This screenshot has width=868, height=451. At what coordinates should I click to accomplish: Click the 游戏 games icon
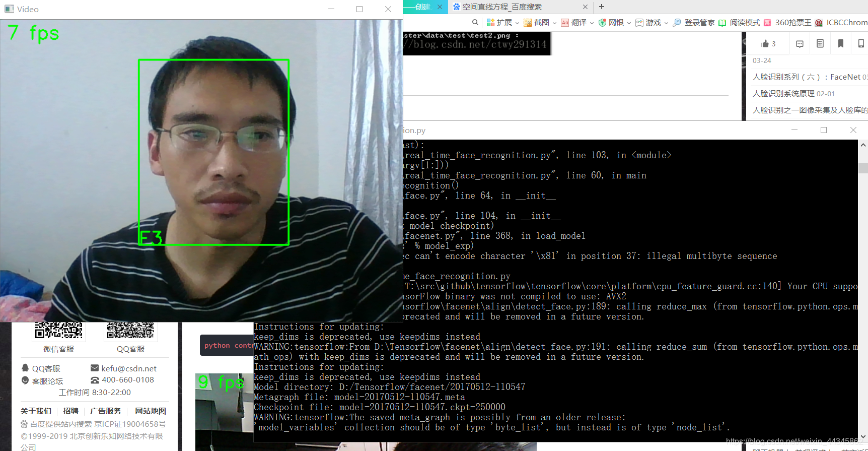(x=639, y=22)
